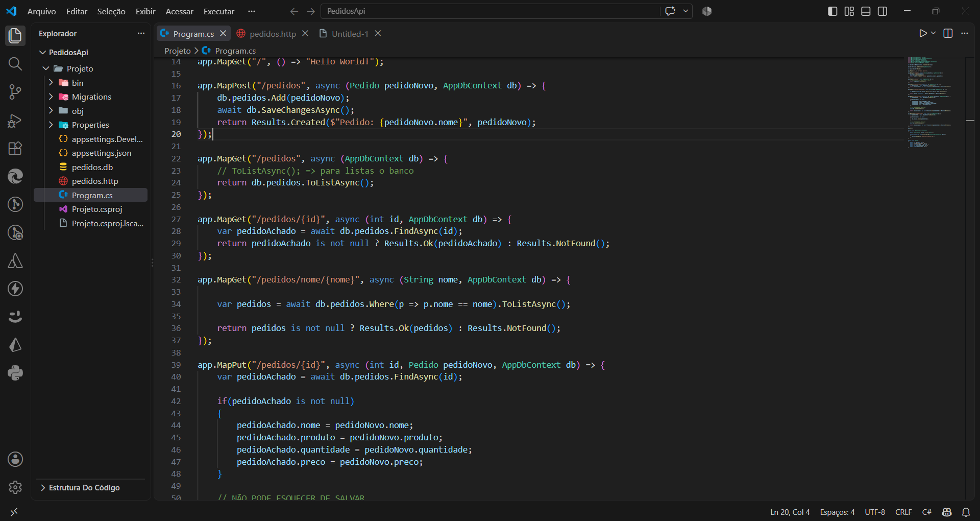Image resolution: width=980 pixels, height=521 pixels.
Task: Open Explorer views and more actions menu
Action: (141, 33)
